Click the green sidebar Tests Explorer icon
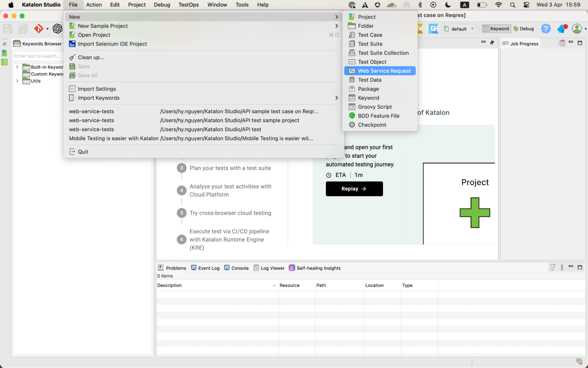 (x=4, y=53)
